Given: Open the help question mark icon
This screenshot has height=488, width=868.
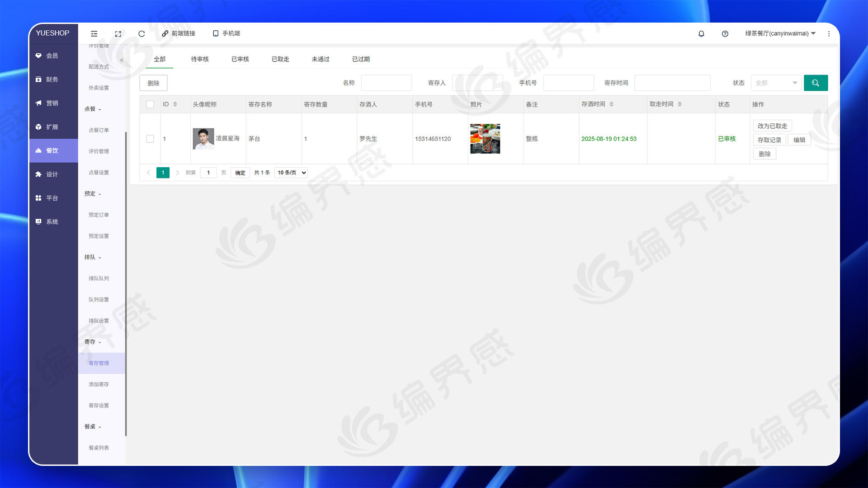Looking at the screenshot, I should pos(725,33).
